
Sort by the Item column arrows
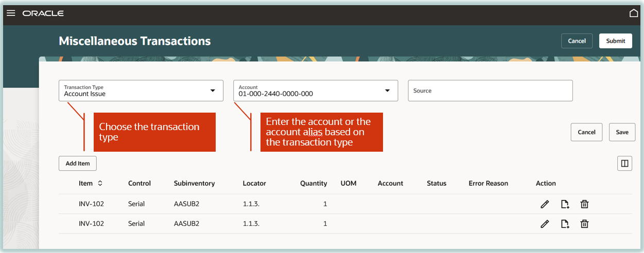coord(100,183)
